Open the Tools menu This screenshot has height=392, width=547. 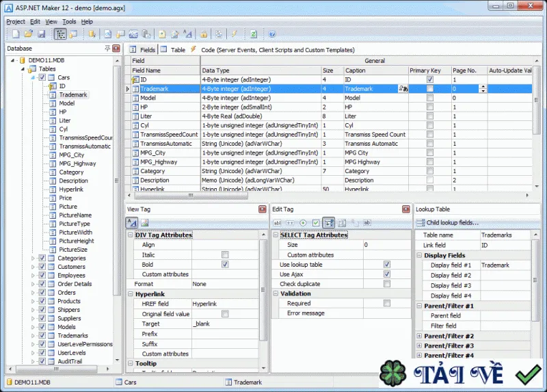click(69, 22)
